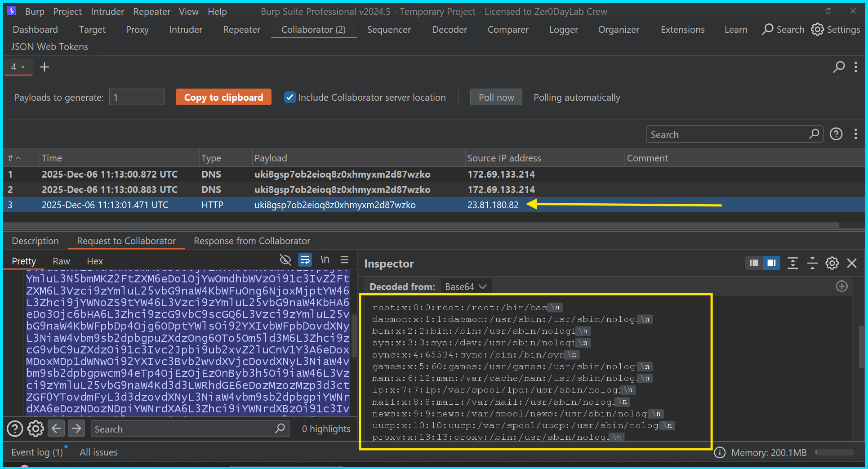Open interactions table three-dot options menu
Screen dimensions: 868x469
(x=856, y=134)
